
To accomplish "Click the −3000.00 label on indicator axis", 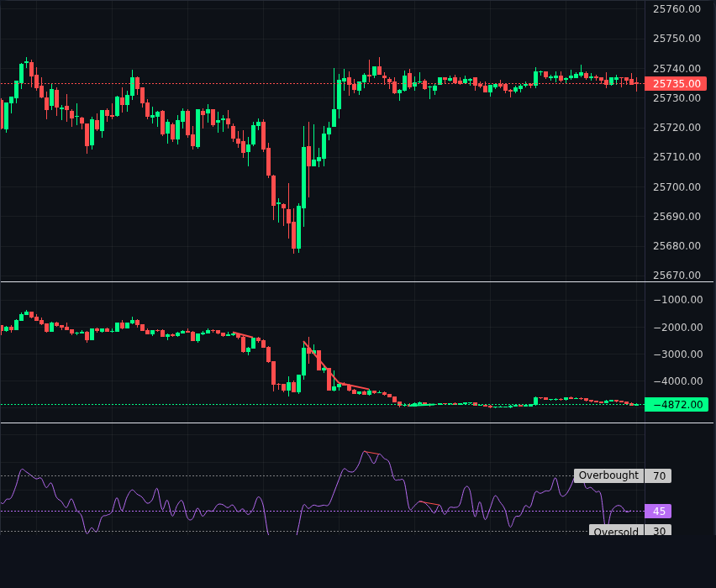I will click(x=677, y=354).
